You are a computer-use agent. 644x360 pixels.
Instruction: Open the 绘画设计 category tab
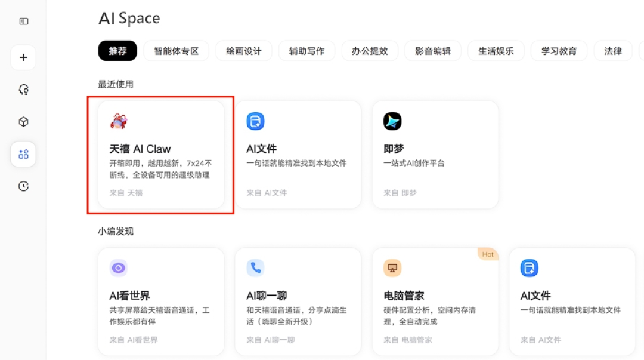pyautogui.click(x=243, y=51)
